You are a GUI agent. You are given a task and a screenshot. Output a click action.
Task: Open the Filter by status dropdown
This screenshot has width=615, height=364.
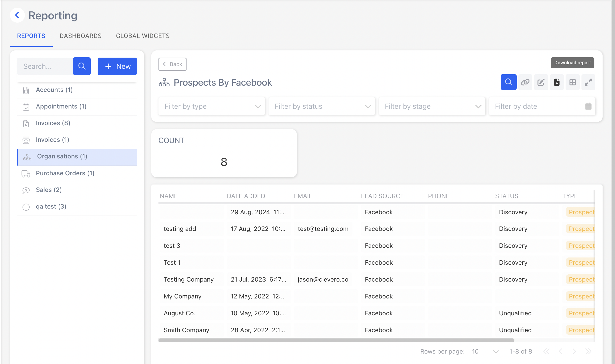(x=322, y=106)
